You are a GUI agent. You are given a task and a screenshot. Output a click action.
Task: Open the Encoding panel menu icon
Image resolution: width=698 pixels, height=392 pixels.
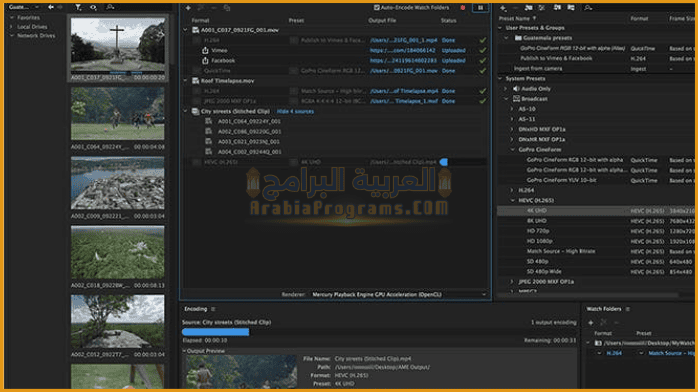click(213, 309)
